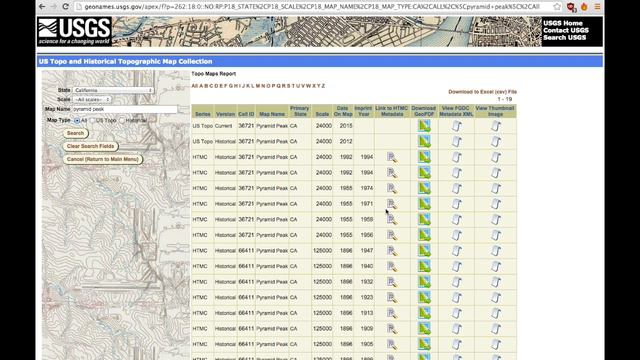View FGDC metadata XML for imprint year 1971 row
This screenshot has height=360, width=640.
tap(457, 204)
